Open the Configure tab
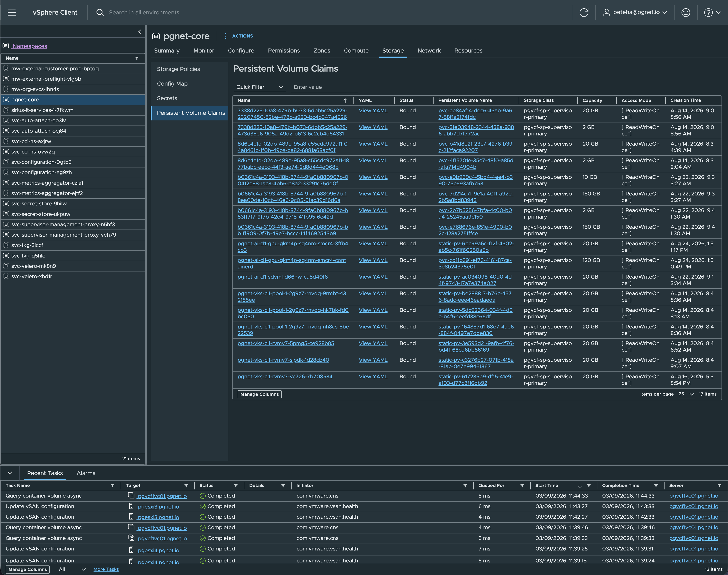This screenshot has height=575, width=728. pyautogui.click(x=241, y=50)
